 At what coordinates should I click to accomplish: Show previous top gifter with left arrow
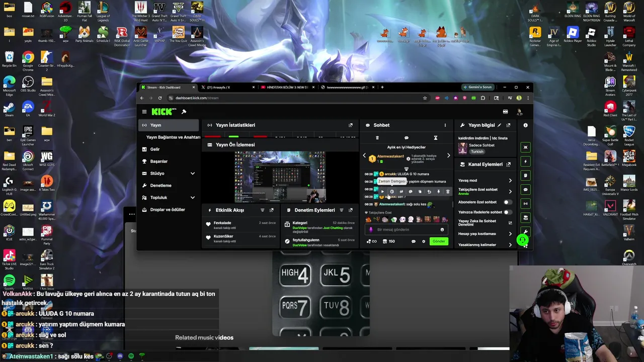coord(364,156)
